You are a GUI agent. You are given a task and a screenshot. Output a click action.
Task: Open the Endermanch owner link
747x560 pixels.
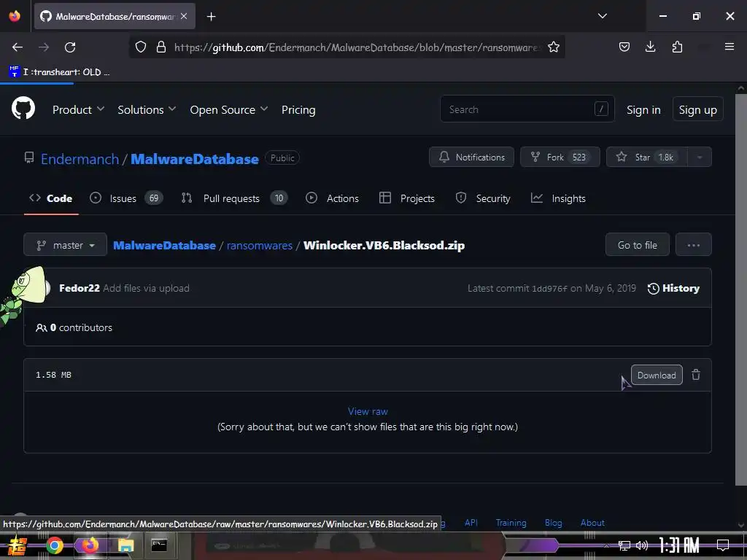tap(80, 158)
